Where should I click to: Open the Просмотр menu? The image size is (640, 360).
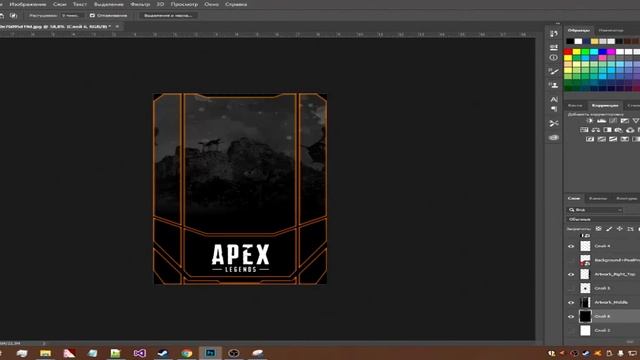click(184, 4)
